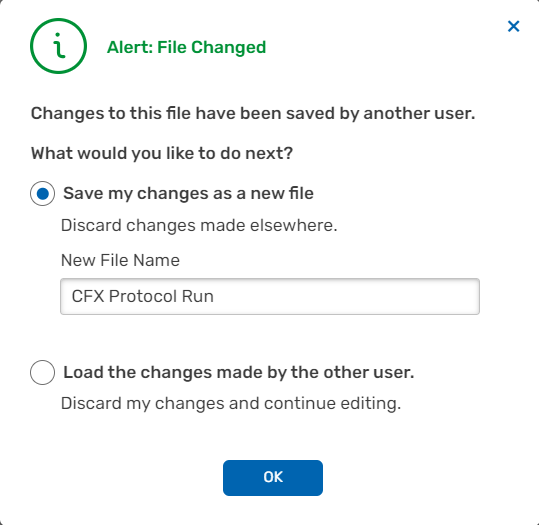Click the New File Name input field
539x525 pixels.
[x=270, y=296]
